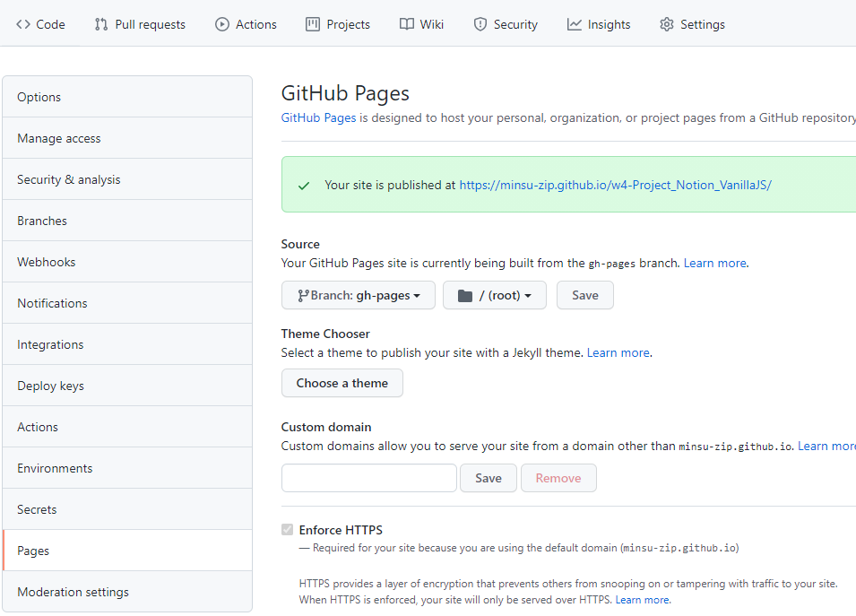Open Notifications sidebar item
This screenshot has width=856, height=616.
tap(127, 303)
